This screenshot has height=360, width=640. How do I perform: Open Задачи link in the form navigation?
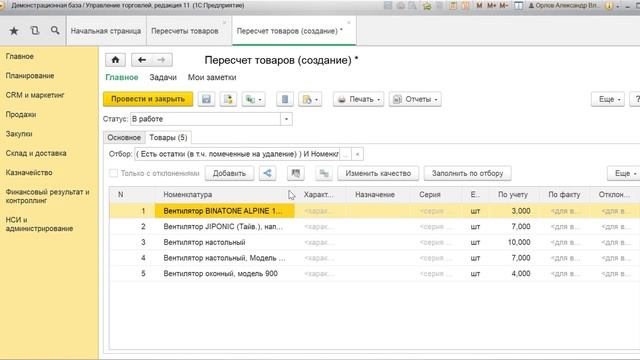pyautogui.click(x=163, y=77)
